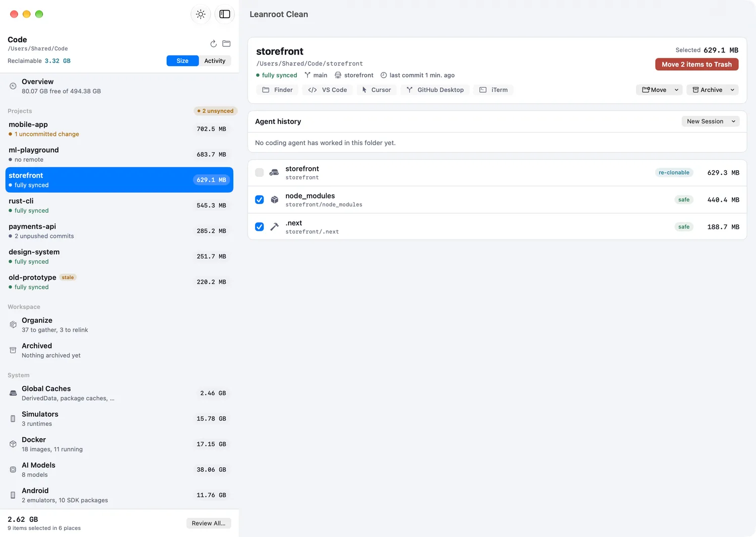Click the 2.46 GB Global Caches size
The image size is (756, 537).
[213, 393]
